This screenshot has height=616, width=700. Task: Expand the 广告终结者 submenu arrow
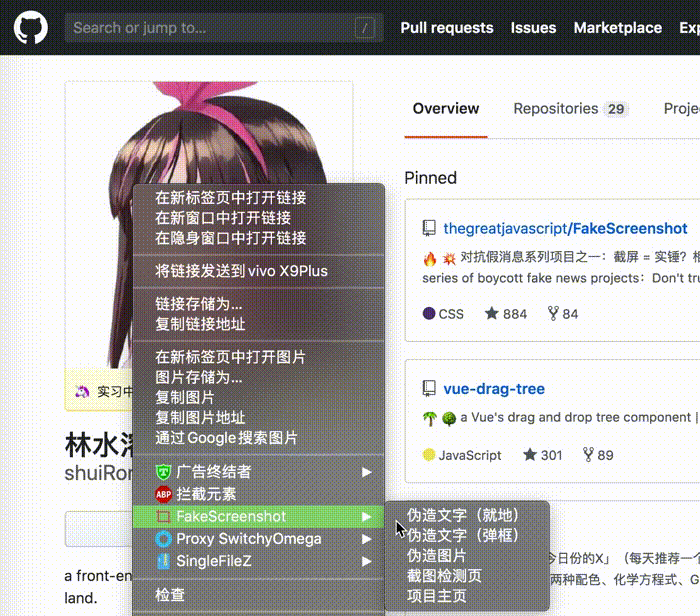367,472
